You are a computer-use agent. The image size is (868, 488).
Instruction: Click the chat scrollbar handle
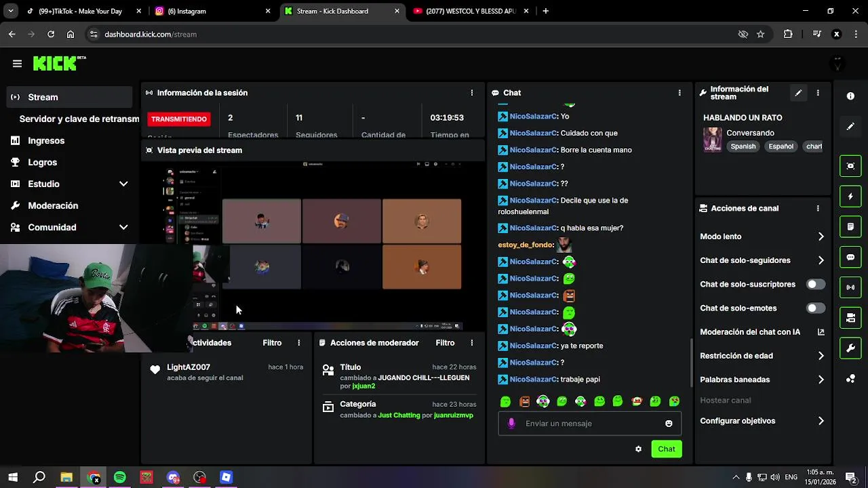[691, 363]
